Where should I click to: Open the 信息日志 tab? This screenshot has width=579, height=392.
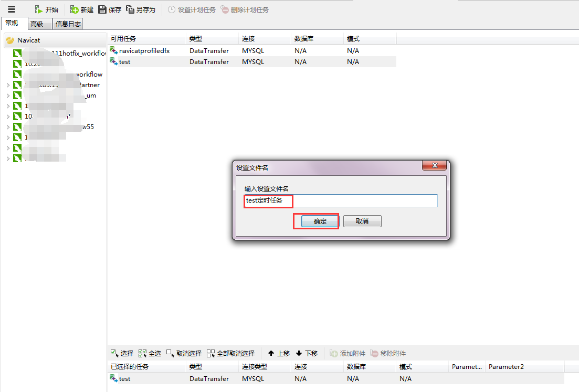[x=68, y=24]
